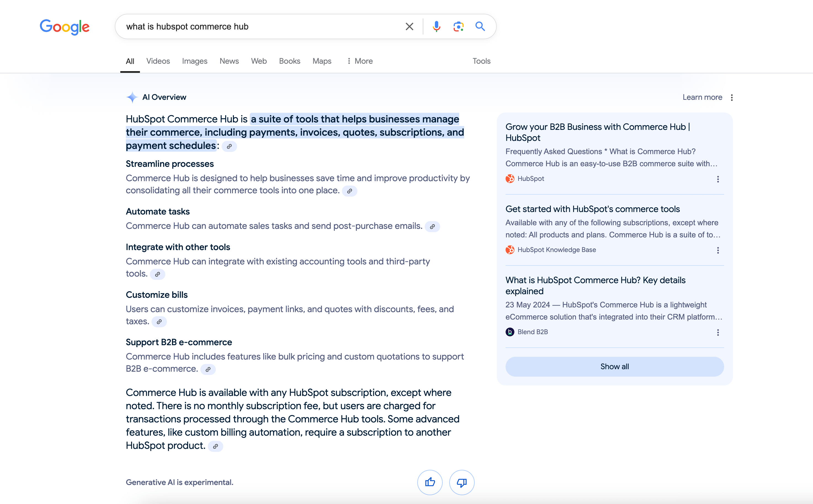The height and width of the screenshot is (504, 813).
Task: Click the thumbs up feedback icon
Action: click(x=430, y=482)
